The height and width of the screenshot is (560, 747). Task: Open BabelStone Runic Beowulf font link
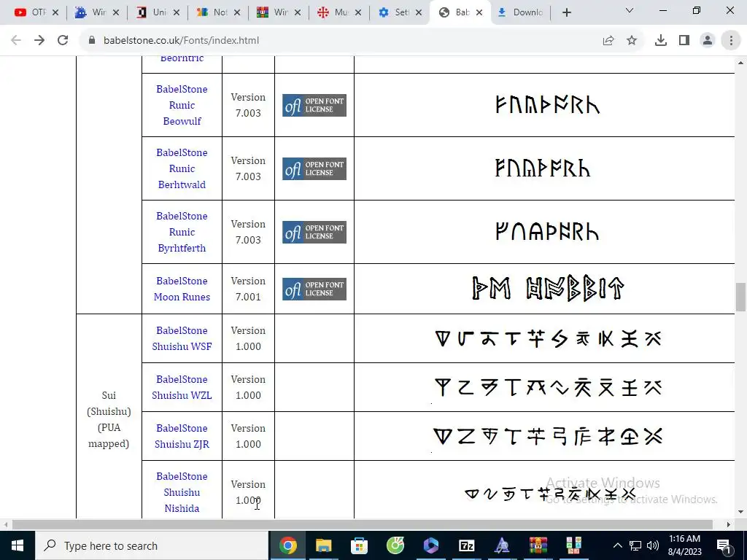[182, 105]
